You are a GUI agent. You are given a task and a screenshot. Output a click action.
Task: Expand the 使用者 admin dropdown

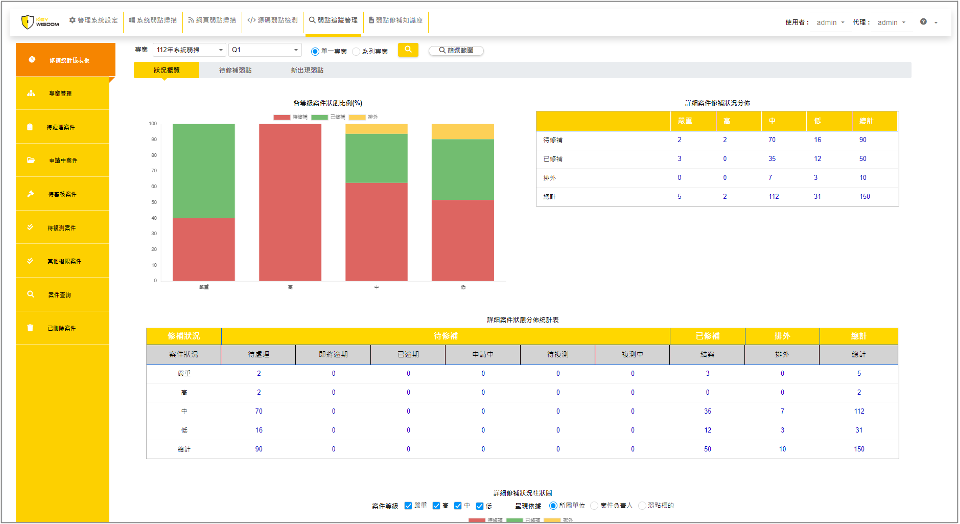830,21
